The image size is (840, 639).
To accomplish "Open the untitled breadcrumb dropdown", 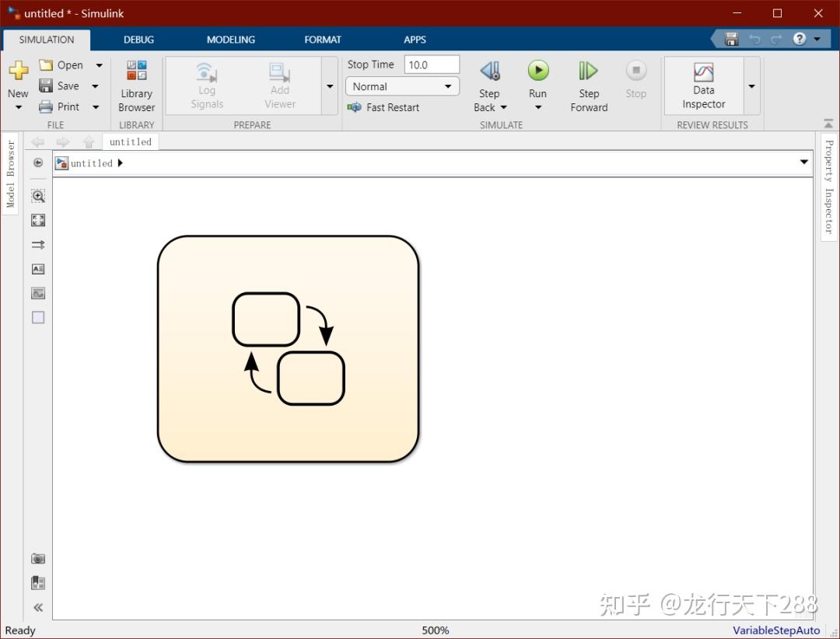I will pos(803,162).
